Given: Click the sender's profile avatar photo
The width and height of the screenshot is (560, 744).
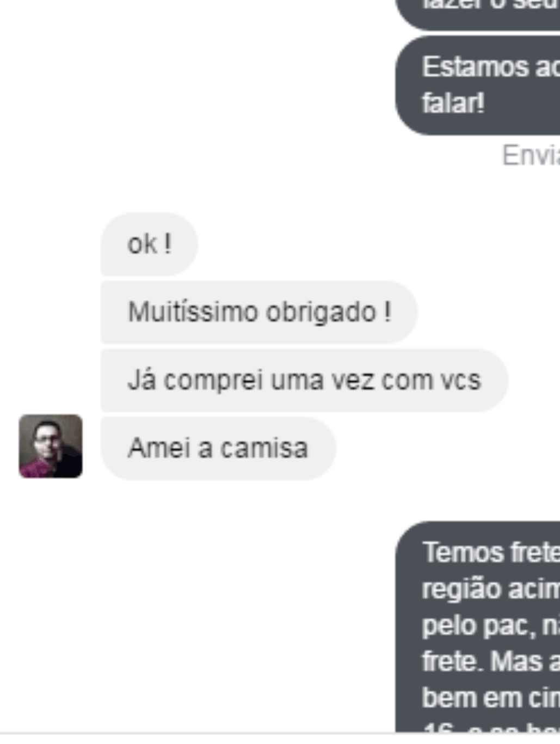Looking at the screenshot, I should [51, 446].
